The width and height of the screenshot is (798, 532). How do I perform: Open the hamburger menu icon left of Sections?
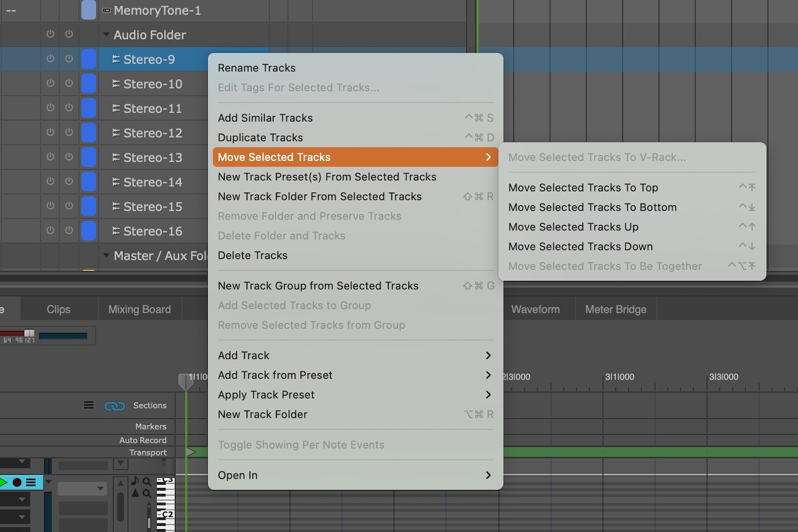click(89, 405)
